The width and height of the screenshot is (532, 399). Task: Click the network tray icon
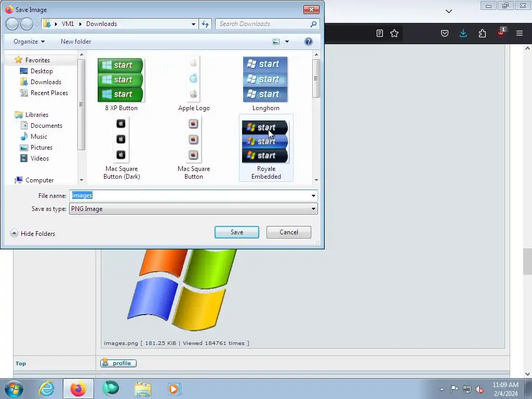pos(467,389)
